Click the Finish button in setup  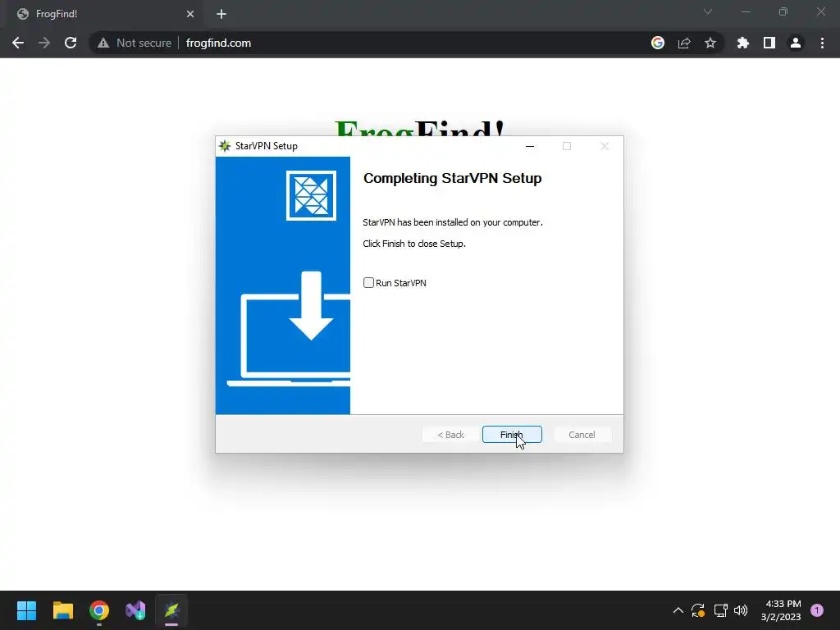[512, 435]
